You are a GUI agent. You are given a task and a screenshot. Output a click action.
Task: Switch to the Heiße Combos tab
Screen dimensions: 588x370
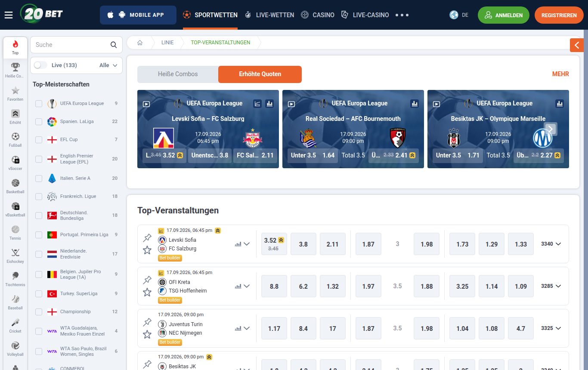click(x=178, y=74)
